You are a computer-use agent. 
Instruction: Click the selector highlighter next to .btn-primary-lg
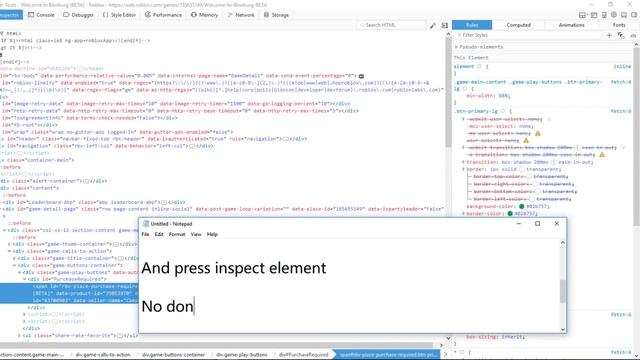coord(503,111)
